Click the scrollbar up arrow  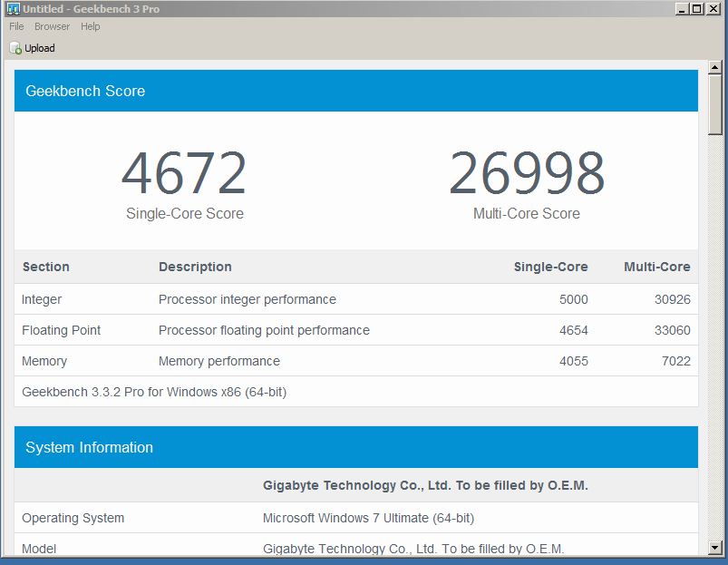coord(715,68)
